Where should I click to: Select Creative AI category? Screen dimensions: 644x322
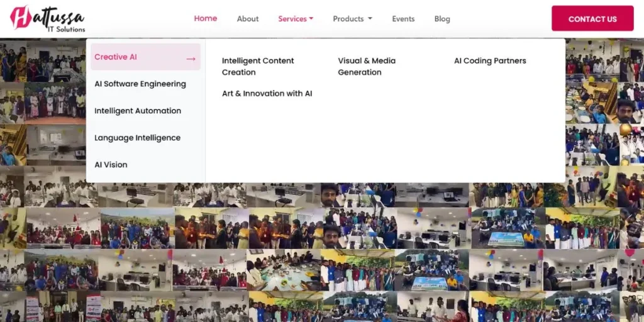tap(116, 57)
